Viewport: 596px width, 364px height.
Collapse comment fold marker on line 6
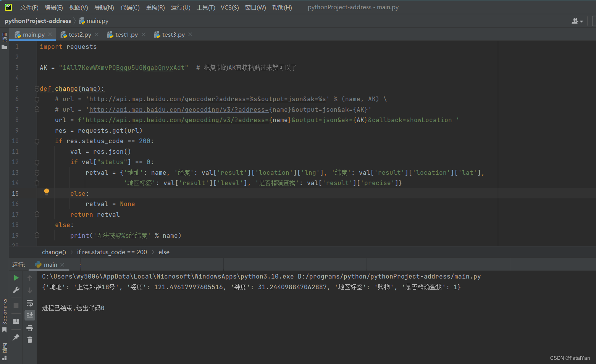[37, 99]
